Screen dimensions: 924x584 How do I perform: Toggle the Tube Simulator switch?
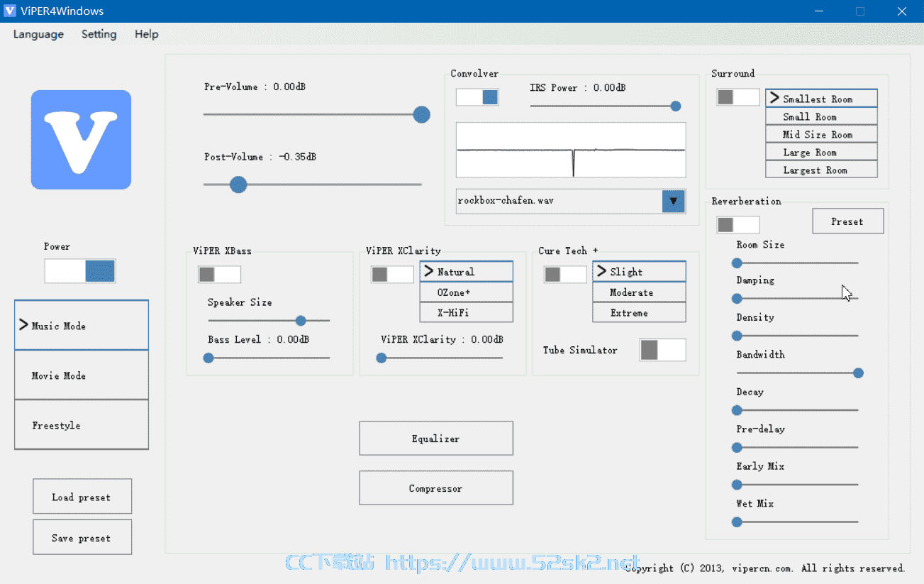[x=663, y=350]
